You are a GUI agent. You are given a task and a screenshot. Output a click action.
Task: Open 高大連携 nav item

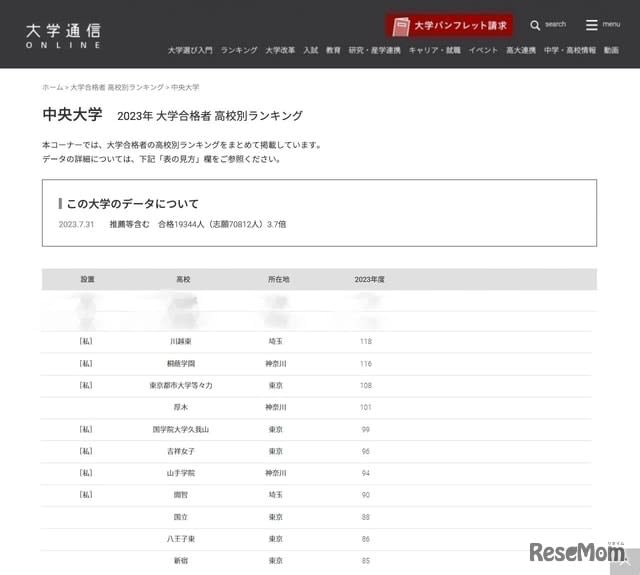pos(521,50)
